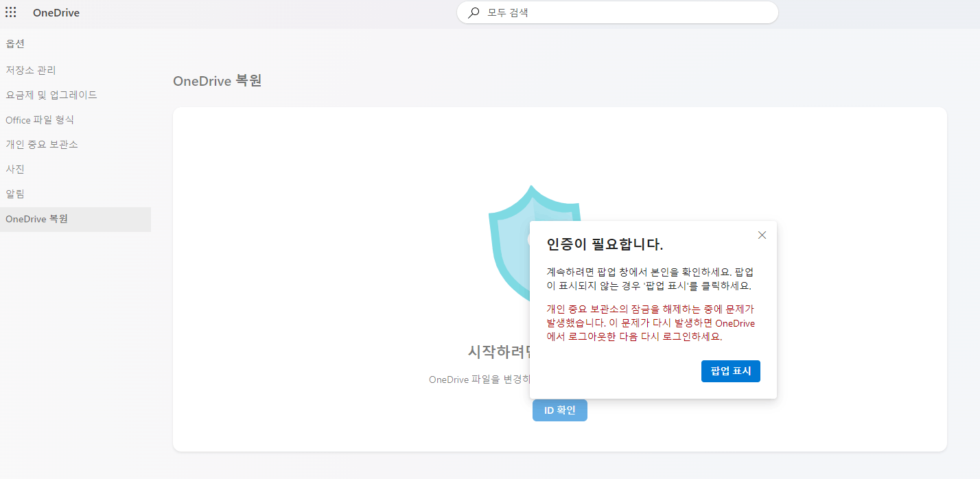Image resolution: width=980 pixels, height=479 pixels.
Task: Click the search magnifier icon
Action: tap(474, 12)
